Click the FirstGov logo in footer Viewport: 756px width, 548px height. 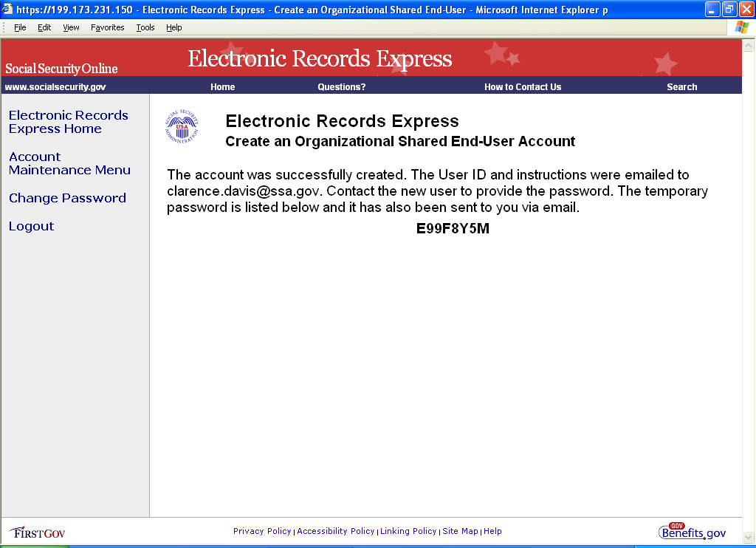coord(37,532)
